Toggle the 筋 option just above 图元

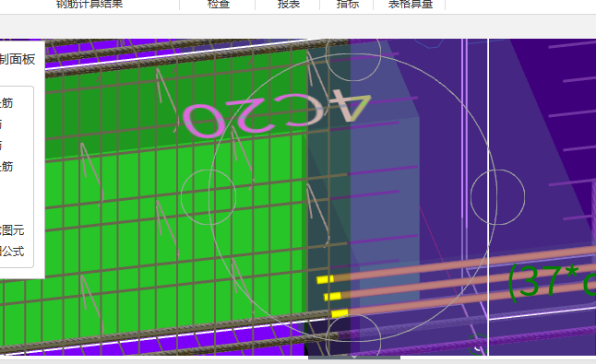tap(6, 166)
